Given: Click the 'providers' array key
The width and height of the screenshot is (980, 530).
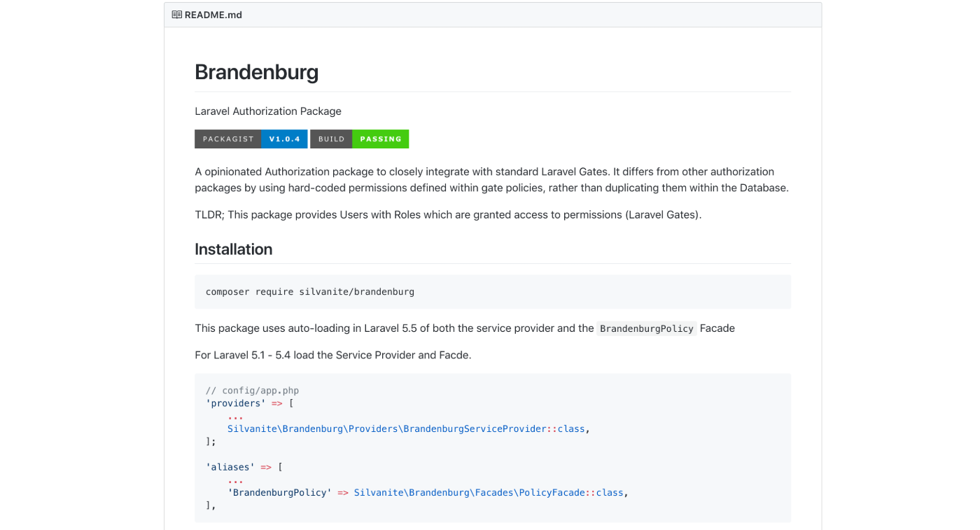Looking at the screenshot, I should click(235, 403).
